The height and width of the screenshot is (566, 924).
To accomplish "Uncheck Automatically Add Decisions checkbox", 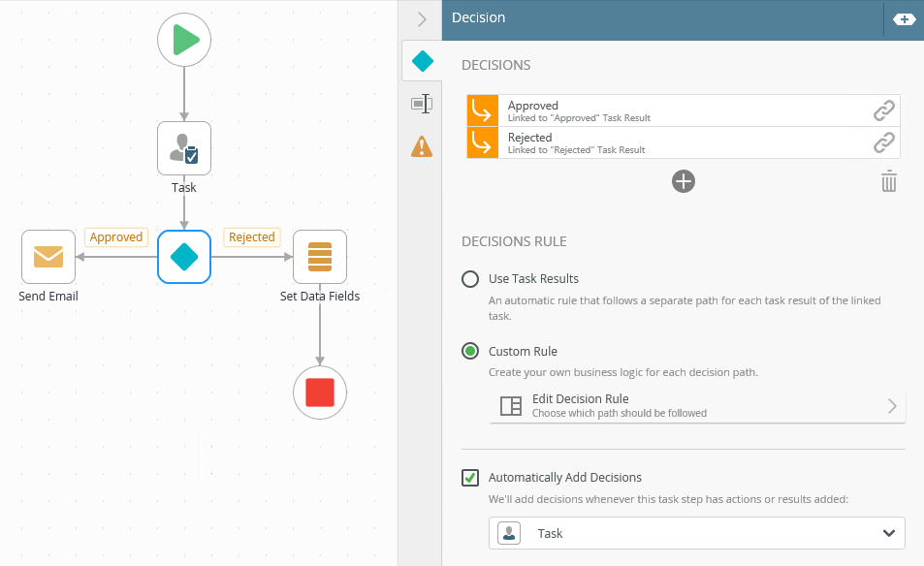I will 470,478.
